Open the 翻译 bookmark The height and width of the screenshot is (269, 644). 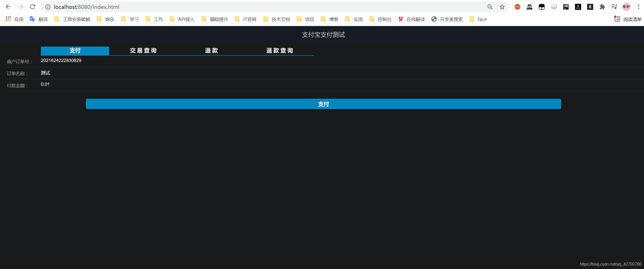pos(39,19)
